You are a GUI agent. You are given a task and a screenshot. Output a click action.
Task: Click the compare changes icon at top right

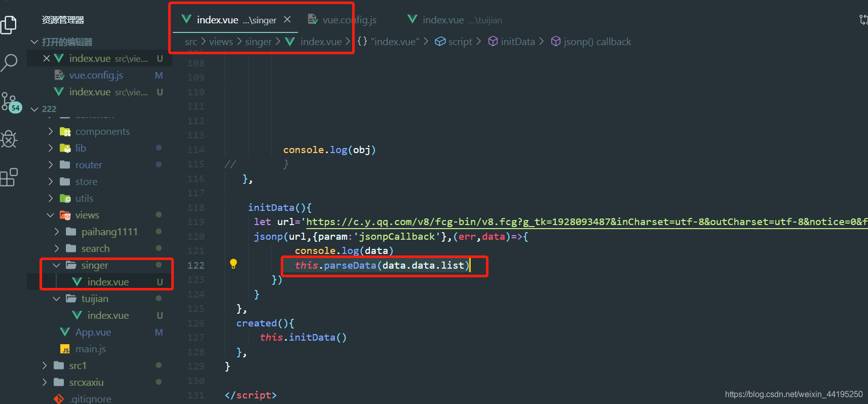(x=863, y=20)
